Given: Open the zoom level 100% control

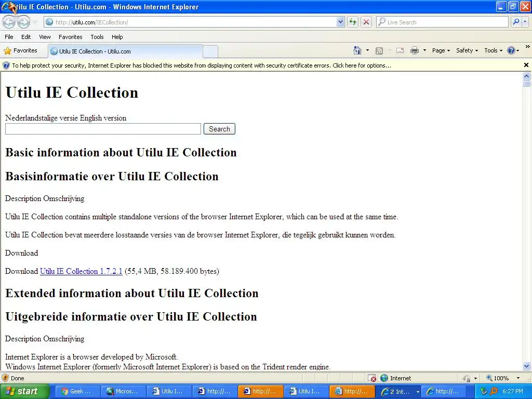Looking at the screenshot, I should pyautogui.click(x=497, y=378).
